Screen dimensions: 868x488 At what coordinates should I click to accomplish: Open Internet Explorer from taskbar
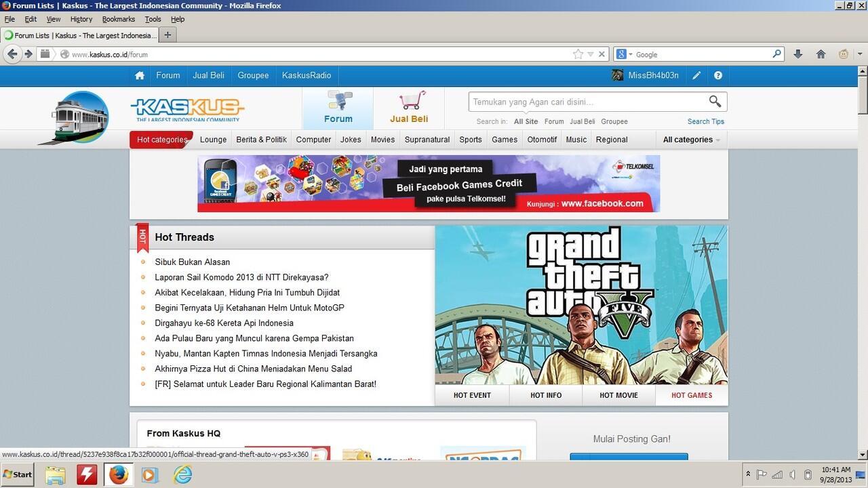click(183, 474)
